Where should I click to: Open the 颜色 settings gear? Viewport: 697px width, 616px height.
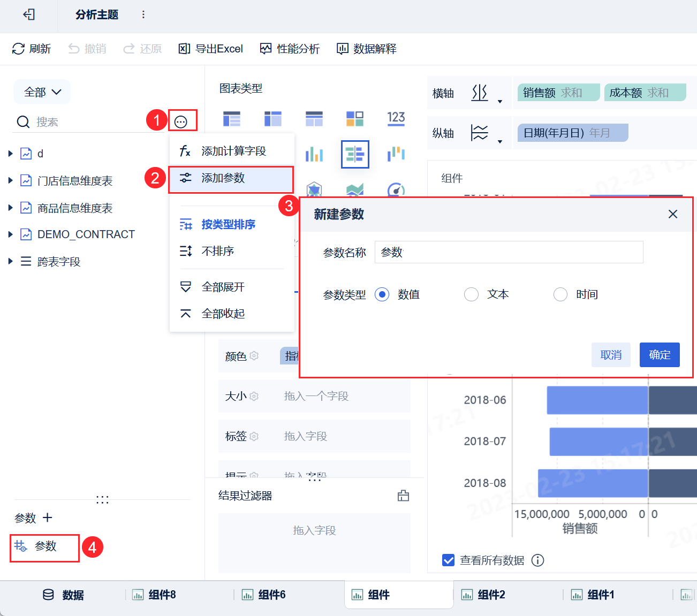[x=254, y=356]
